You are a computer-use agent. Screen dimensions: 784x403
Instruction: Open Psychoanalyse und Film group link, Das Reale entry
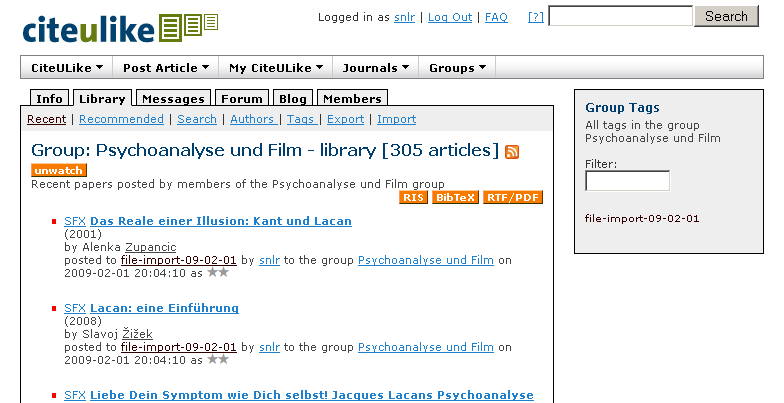[426, 260]
